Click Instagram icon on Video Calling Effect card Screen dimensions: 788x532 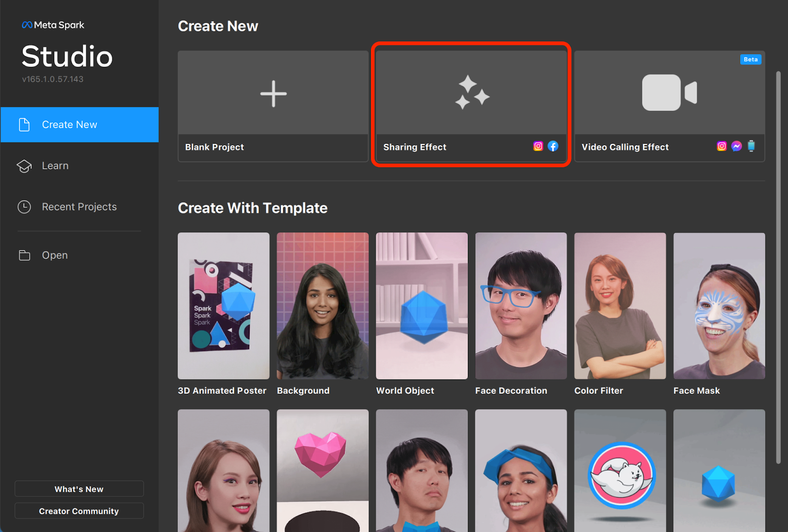722,146
